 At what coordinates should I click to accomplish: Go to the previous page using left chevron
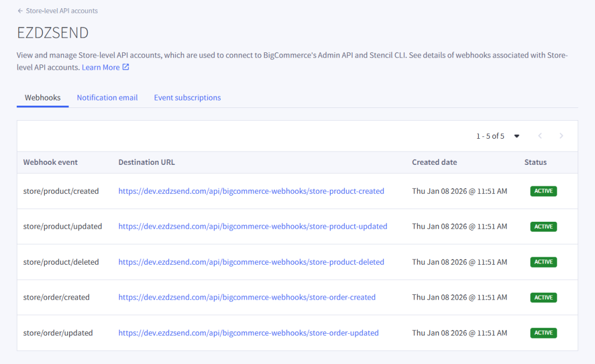540,136
